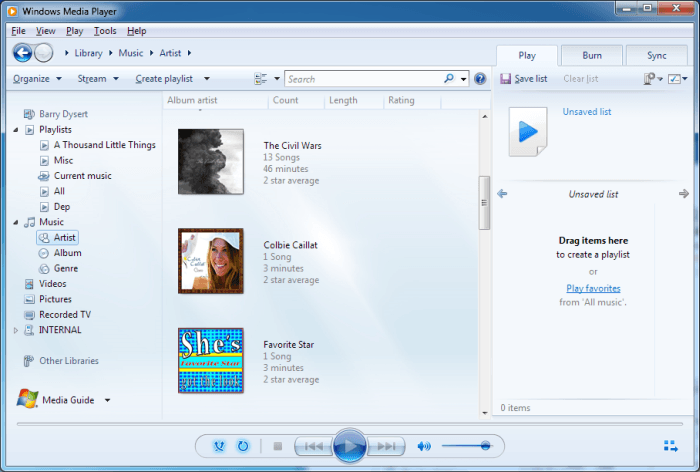Screen dimensions: 700x472
Task: Collapse the Playlists tree node
Action: pos(16,130)
